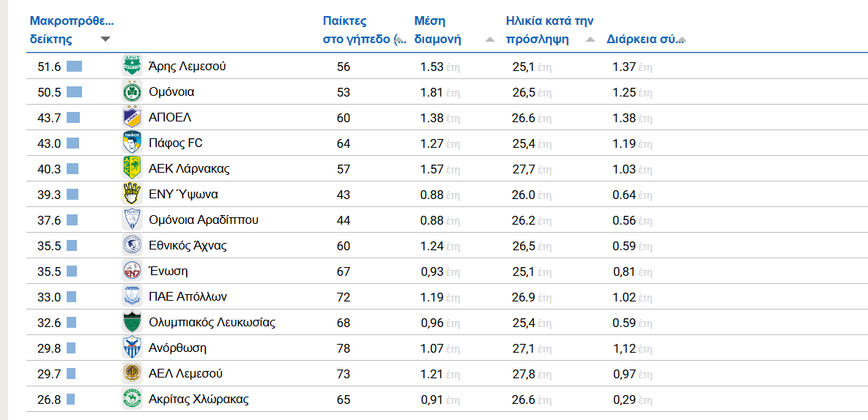
Task: Click the Ακρίτας Χλώρακας club crest
Action: (x=131, y=400)
